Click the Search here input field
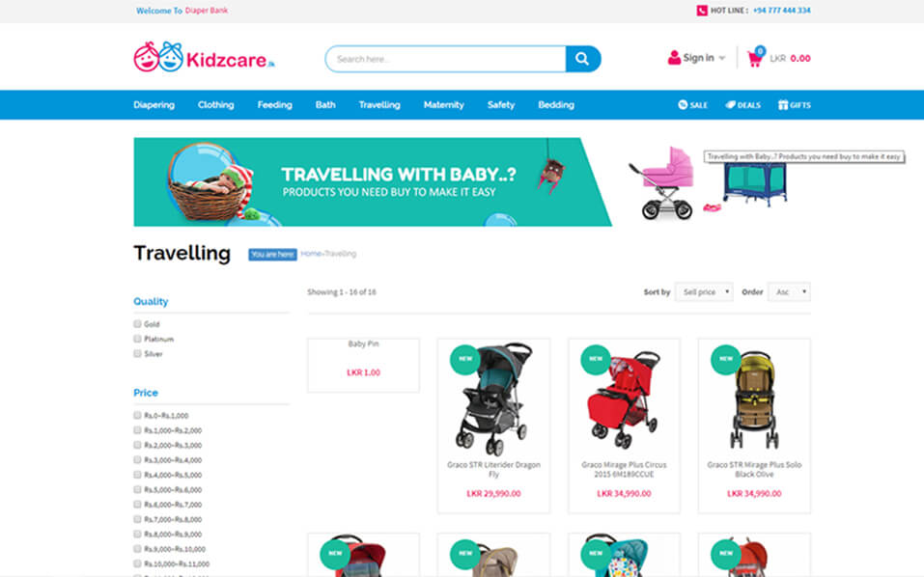924x577 pixels. click(x=445, y=59)
